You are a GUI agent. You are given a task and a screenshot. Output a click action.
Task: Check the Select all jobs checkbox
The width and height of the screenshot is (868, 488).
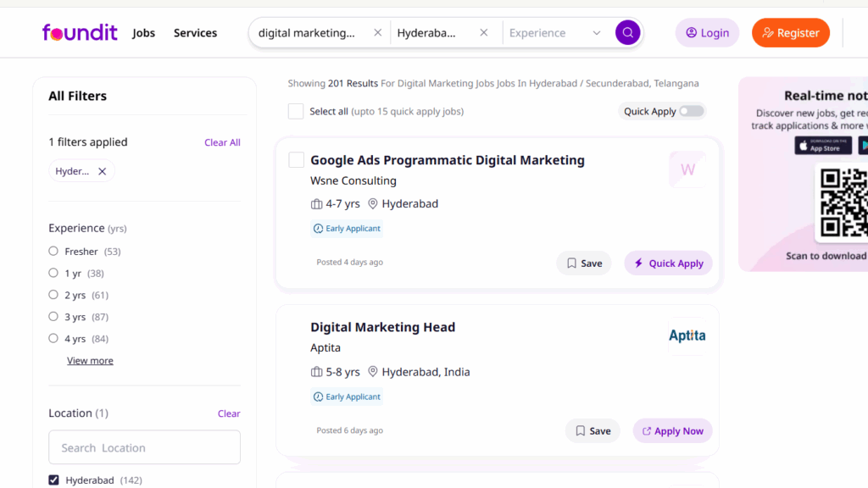pyautogui.click(x=296, y=111)
